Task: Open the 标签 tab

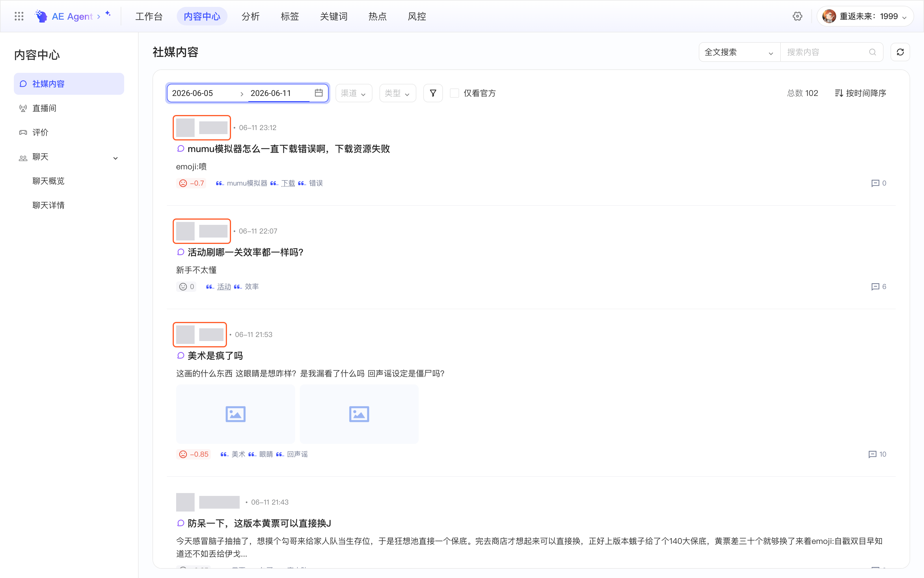Action: pos(290,16)
